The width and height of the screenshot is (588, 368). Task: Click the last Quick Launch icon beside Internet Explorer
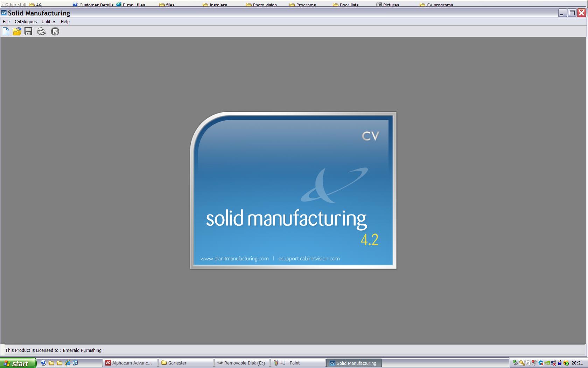[75, 363]
